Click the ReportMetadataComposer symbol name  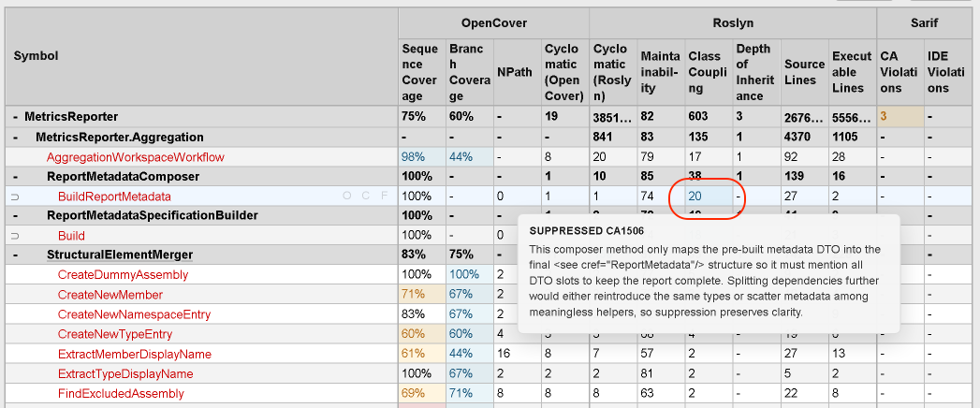coord(124,177)
